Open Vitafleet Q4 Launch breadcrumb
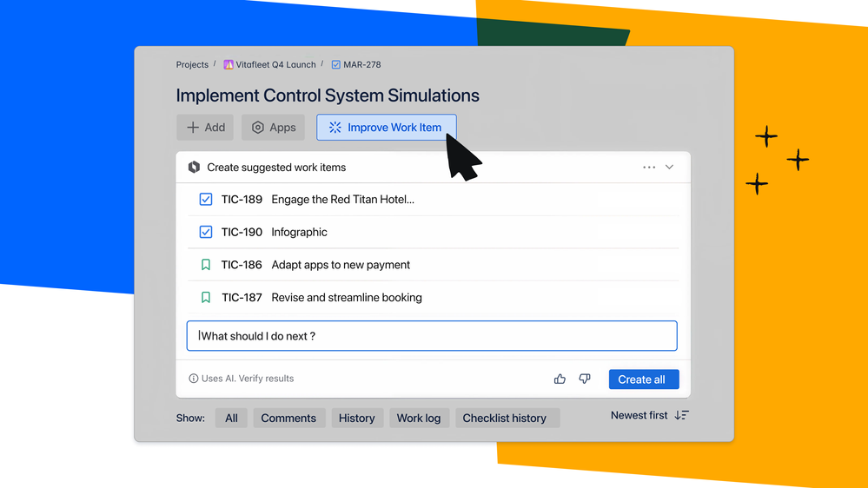 click(x=275, y=65)
